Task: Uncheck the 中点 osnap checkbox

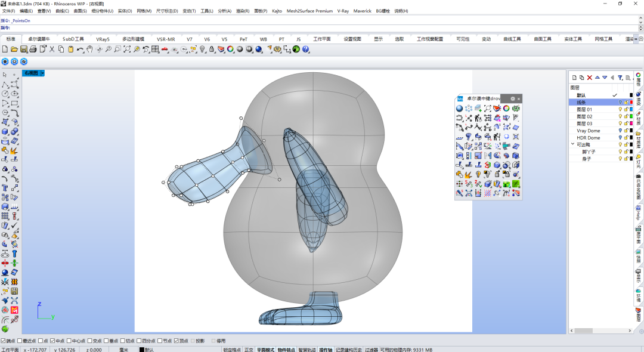Action: click(x=52, y=341)
